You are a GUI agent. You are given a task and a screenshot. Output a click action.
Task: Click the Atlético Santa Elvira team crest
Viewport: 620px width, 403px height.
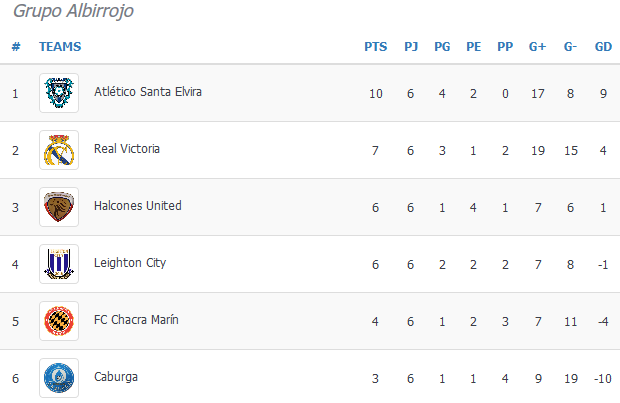pos(59,93)
